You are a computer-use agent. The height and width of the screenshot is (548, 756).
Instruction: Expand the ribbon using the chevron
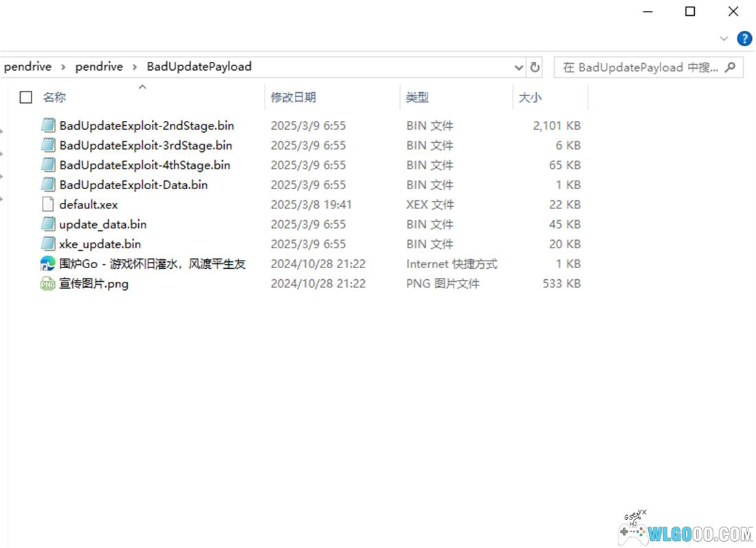pyautogui.click(x=723, y=39)
